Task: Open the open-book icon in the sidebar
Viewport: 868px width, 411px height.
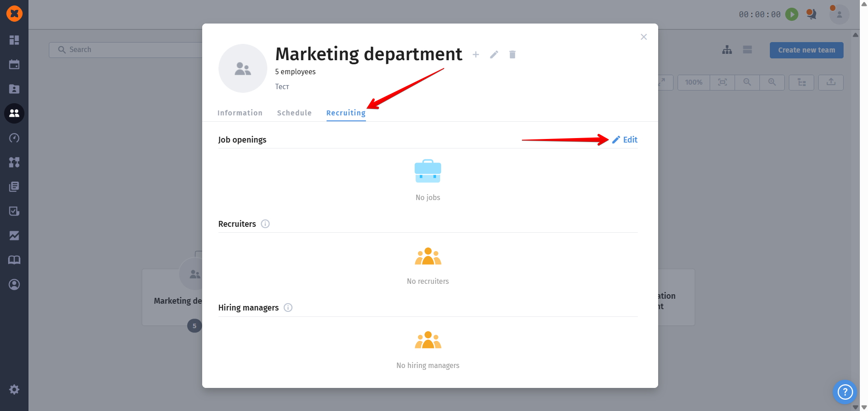Action: tap(14, 260)
